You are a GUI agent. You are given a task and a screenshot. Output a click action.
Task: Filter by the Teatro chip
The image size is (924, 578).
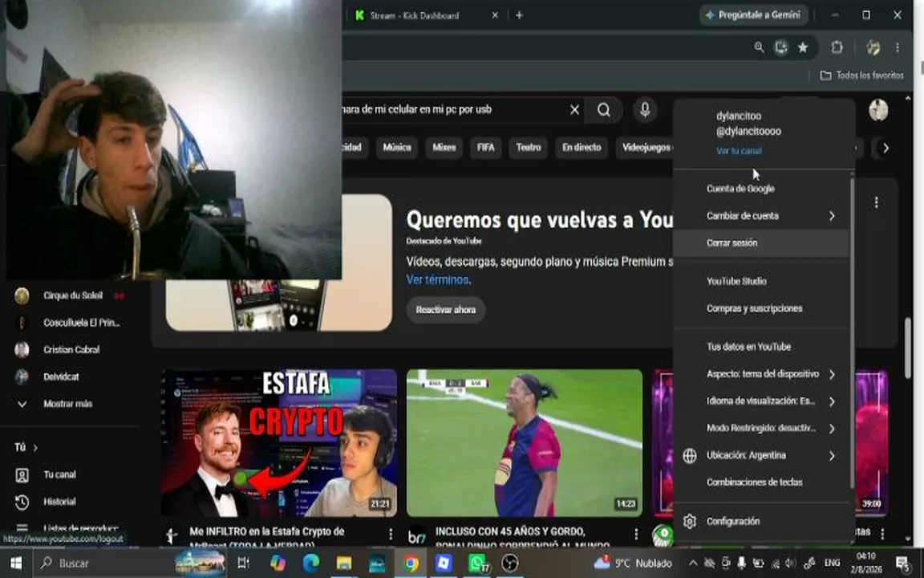tap(528, 148)
